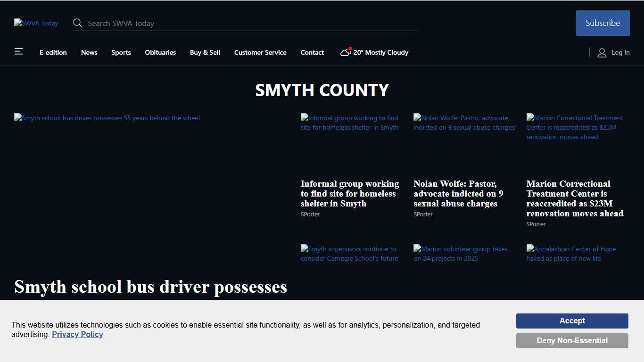The height and width of the screenshot is (362, 644).
Task: Click the Log In option
Action: click(x=620, y=52)
